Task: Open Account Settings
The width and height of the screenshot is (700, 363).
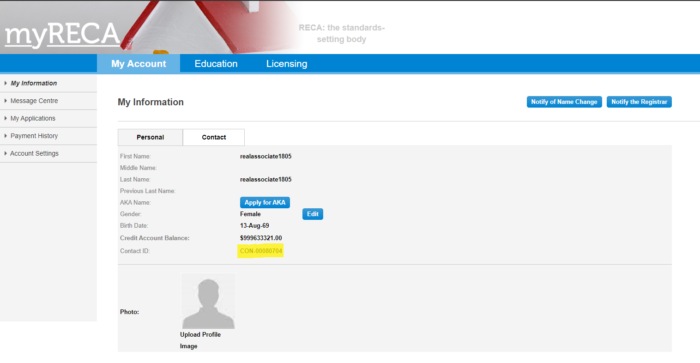Action: click(34, 153)
